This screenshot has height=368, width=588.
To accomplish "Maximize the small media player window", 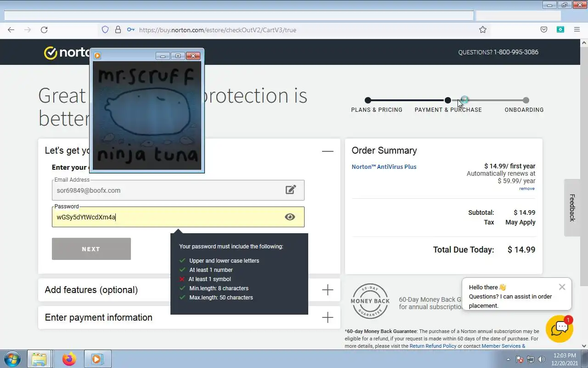I will pos(178,56).
